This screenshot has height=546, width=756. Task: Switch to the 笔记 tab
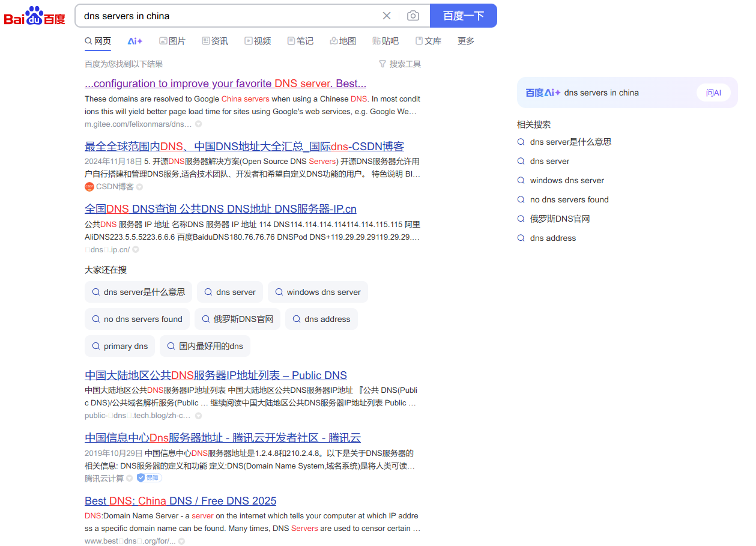pyautogui.click(x=300, y=41)
